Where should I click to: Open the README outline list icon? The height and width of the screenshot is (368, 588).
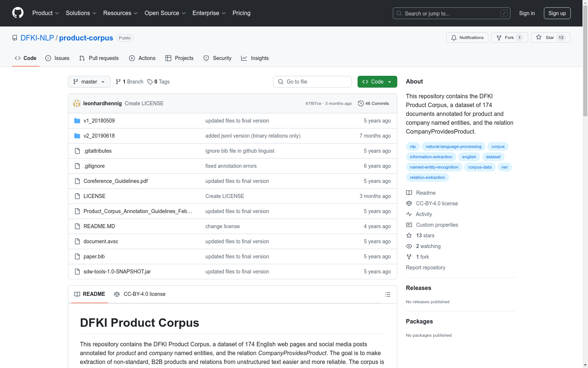coord(387,294)
